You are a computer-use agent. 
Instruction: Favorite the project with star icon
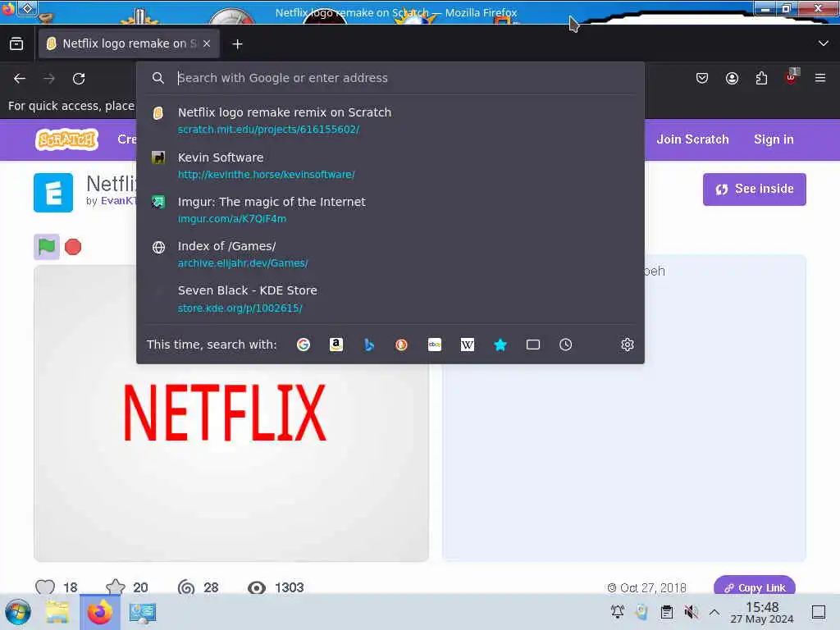pos(116,587)
